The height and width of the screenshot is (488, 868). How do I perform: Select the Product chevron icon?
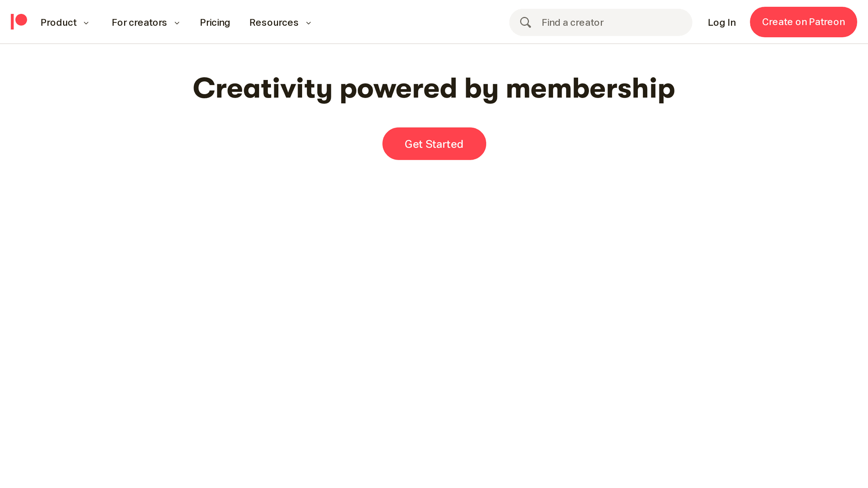[86, 23]
